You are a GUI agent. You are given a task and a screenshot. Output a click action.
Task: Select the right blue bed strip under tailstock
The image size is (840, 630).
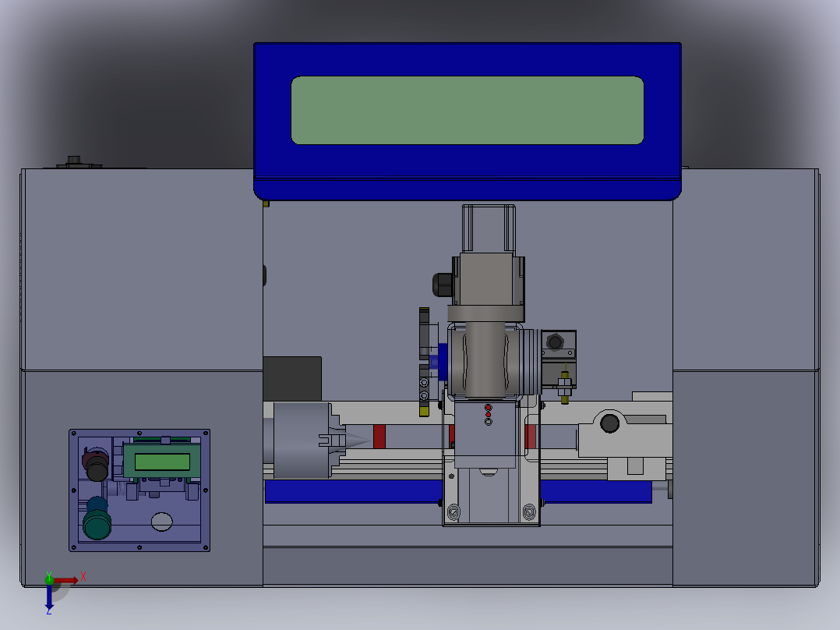[595, 491]
